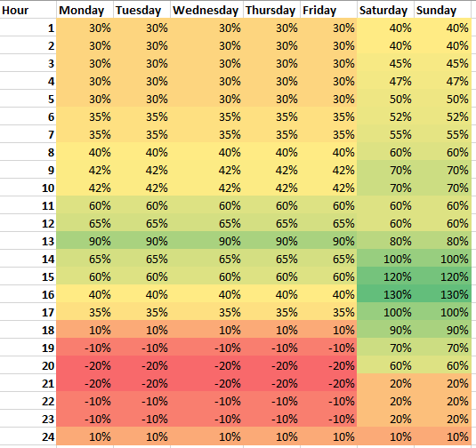Click Tuesday hour 18 cell showing 10%
This screenshot has width=476, height=448.
(141, 330)
